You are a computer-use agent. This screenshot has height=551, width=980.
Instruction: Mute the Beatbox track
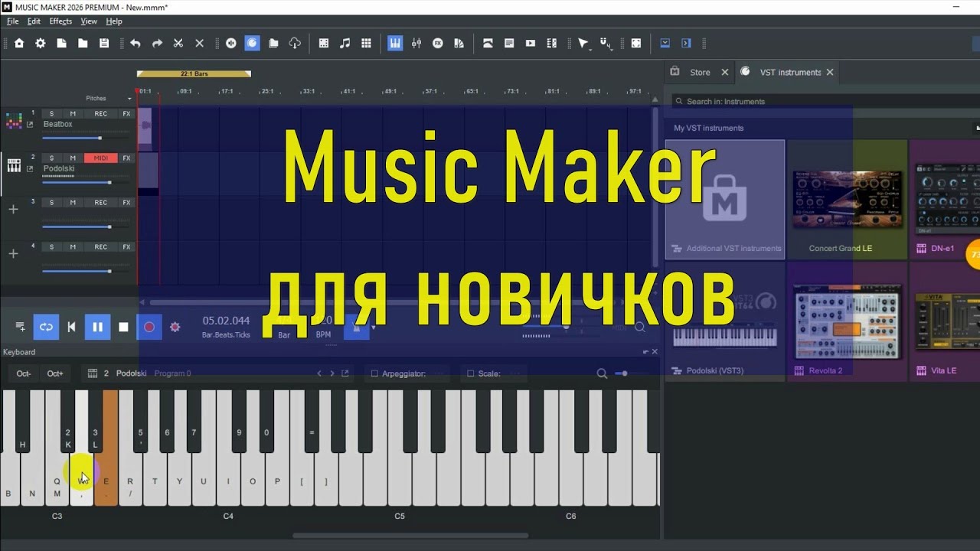(x=73, y=114)
